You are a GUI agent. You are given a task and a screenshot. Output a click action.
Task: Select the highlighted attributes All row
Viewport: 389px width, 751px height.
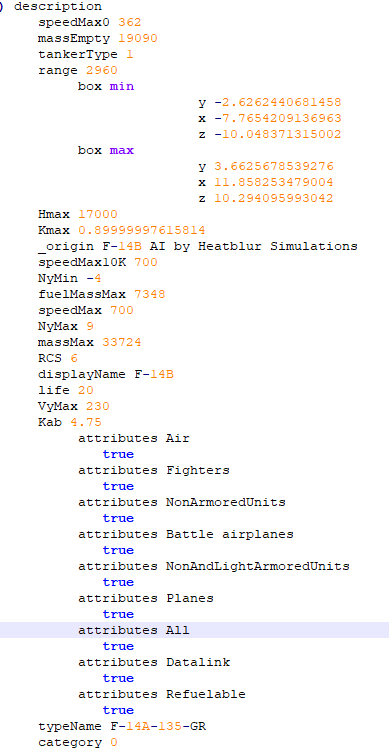pos(194,630)
